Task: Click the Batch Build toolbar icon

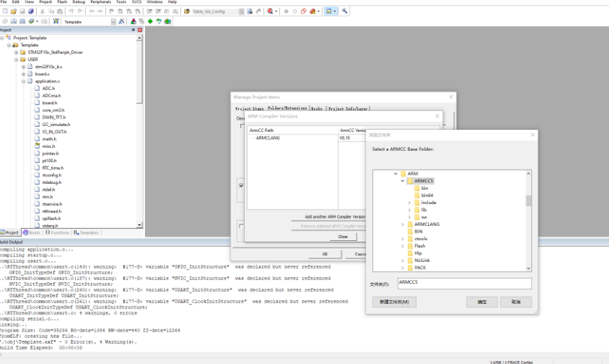Action: pyautogui.click(x=31, y=21)
